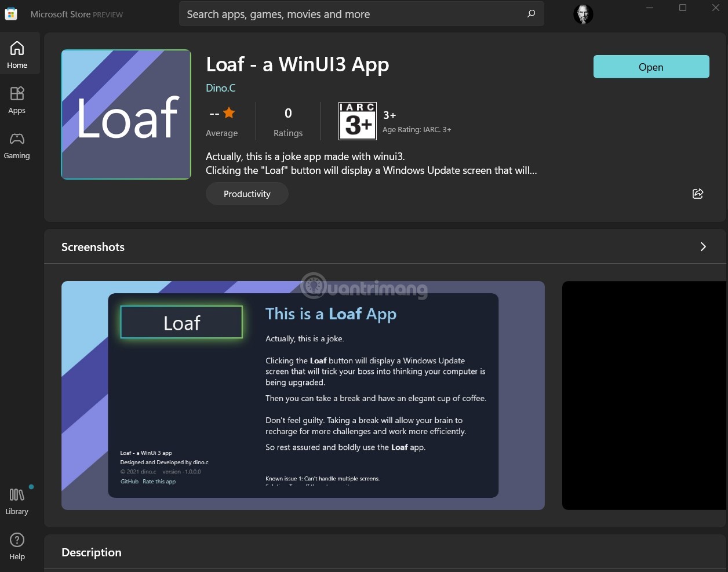Minimize the Microsoft Store window
Viewport: 728px width, 572px height.
point(650,8)
